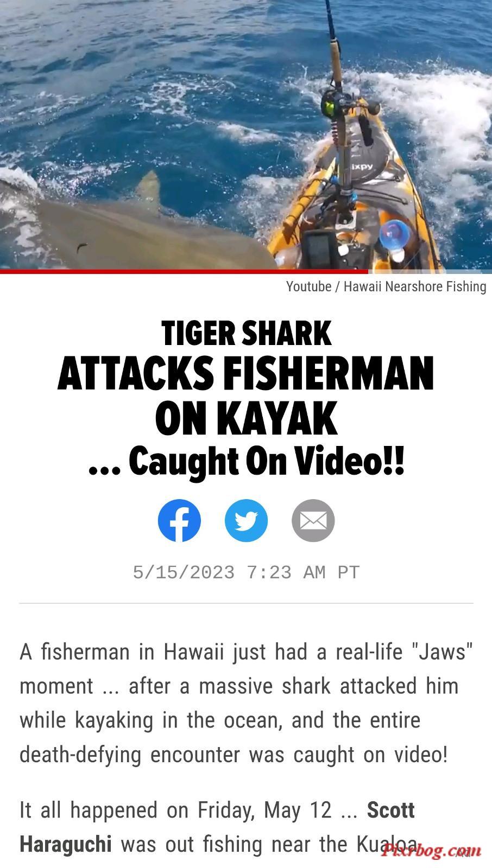Image resolution: width=492 pixels, height=868 pixels.
Task: Select the ATTACKS FISHERMAN headline text
Action: point(246,374)
